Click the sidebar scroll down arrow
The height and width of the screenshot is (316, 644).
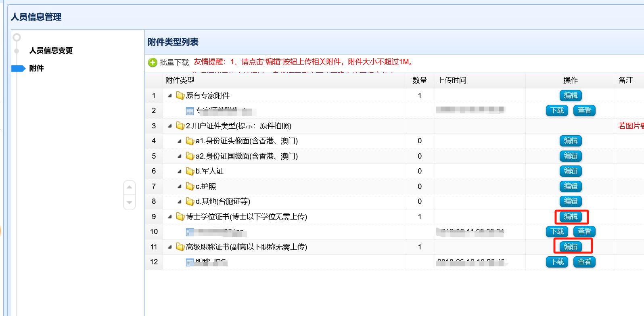pyautogui.click(x=129, y=202)
